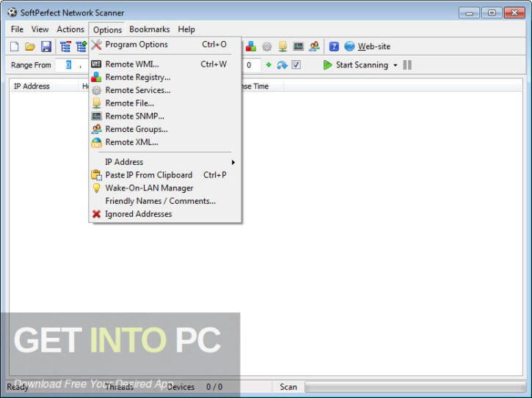Choose Remote Groups... menu entry
This screenshot has width=532, height=398.
[x=165, y=129]
